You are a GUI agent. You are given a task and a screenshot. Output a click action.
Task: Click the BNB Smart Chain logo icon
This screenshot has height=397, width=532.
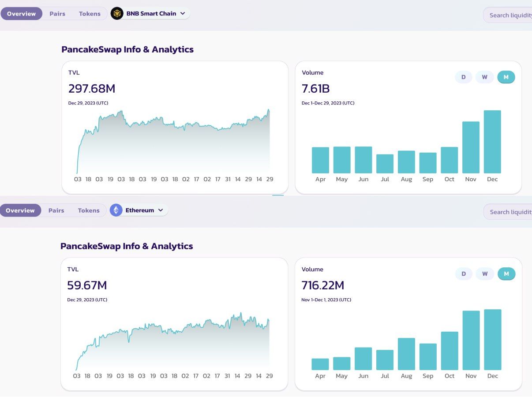point(117,14)
